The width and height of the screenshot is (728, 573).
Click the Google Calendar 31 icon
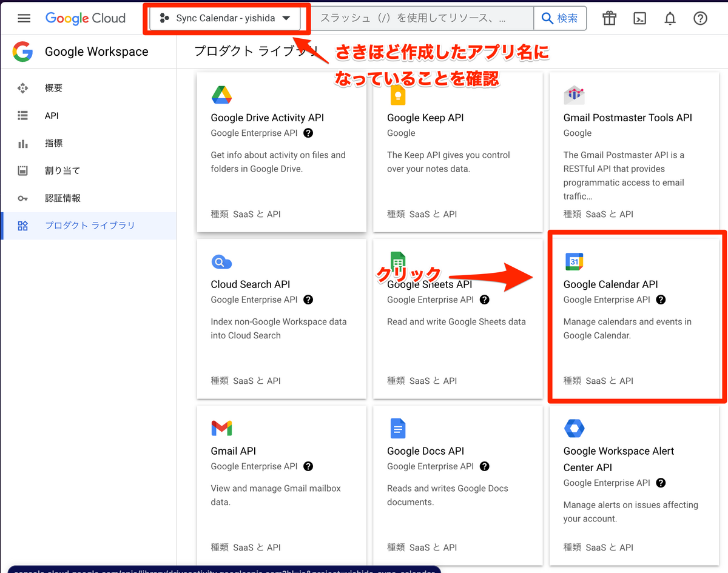coord(574,261)
